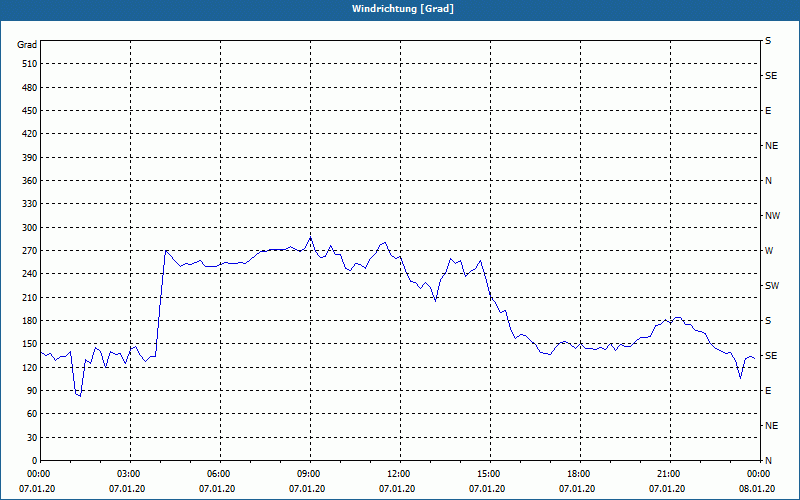This screenshot has height=500, width=800.
Task: Pick the 150 y-axis value
Action: tap(30, 344)
